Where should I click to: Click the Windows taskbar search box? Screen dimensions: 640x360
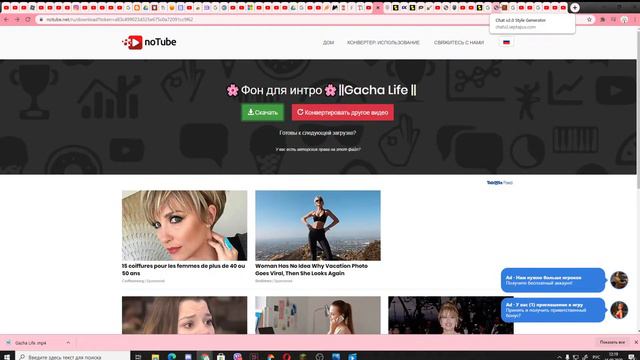point(73,356)
